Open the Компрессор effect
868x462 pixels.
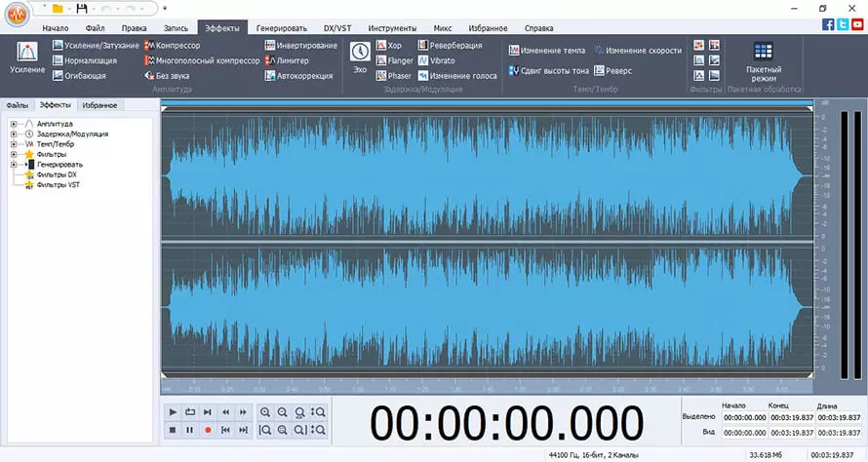point(173,46)
